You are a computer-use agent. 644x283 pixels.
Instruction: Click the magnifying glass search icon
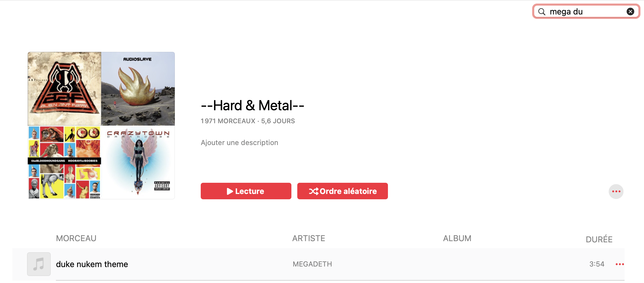click(542, 12)
